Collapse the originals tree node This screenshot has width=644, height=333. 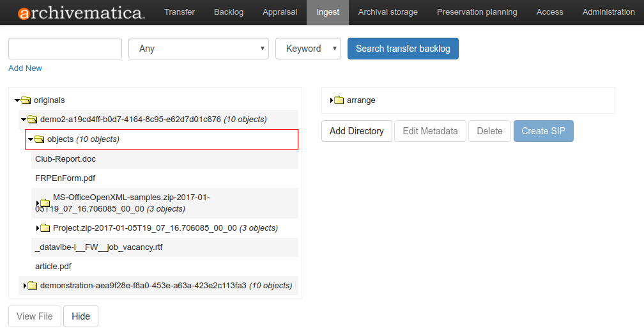pyautogui.click(x=17, y=100)
